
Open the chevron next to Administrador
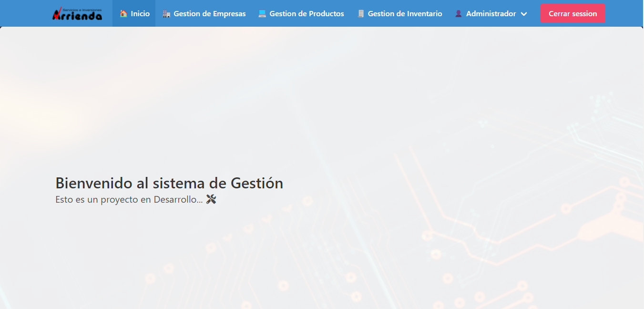coord(523,14)
